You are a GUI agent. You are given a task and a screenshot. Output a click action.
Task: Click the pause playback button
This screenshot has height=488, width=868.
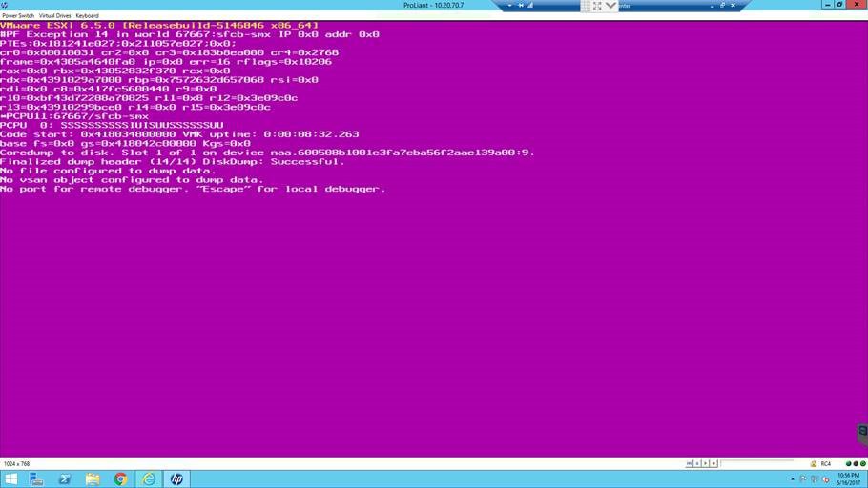(697, 463)
